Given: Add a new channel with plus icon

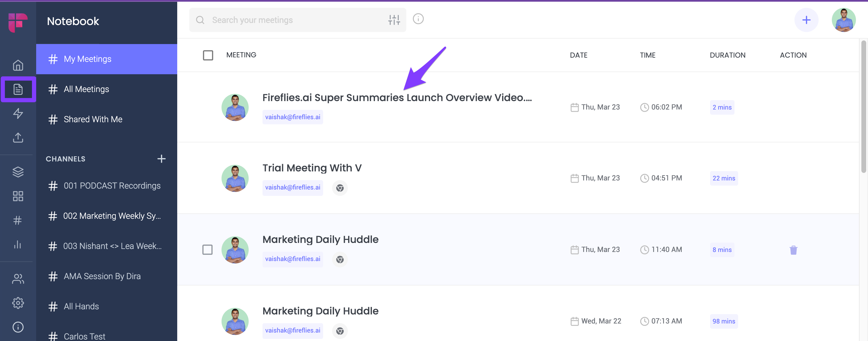Looking at the screenshot, I should (162, 158).
